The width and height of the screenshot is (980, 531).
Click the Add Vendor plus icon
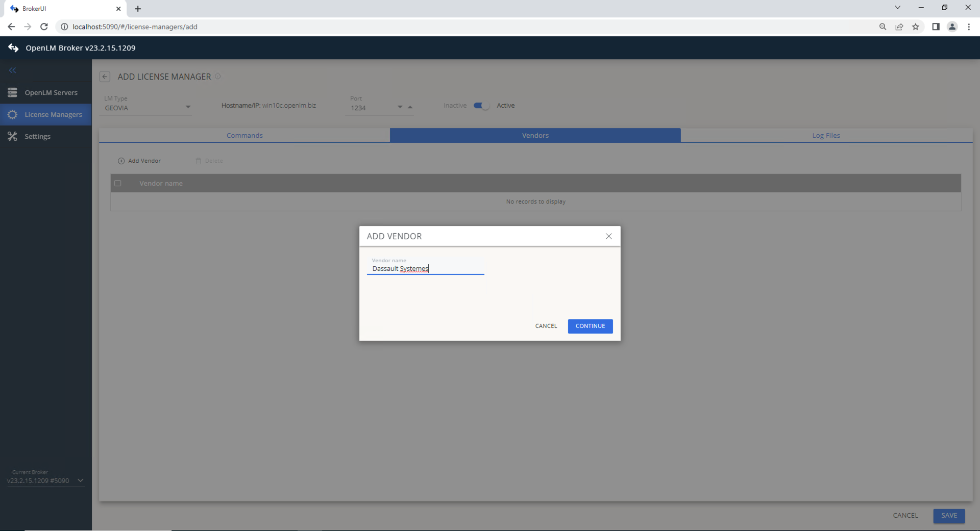click(x=121, y=161)
